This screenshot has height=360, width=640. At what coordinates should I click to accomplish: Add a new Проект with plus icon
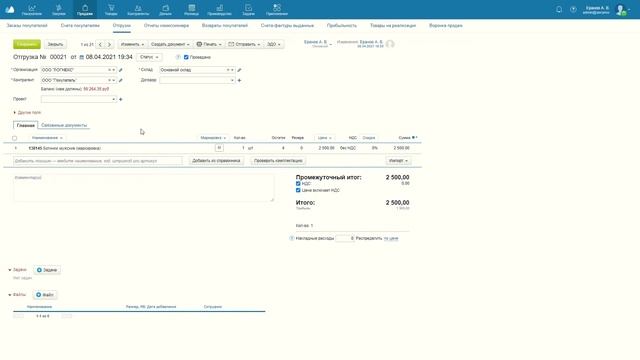(x=120, y=99)
